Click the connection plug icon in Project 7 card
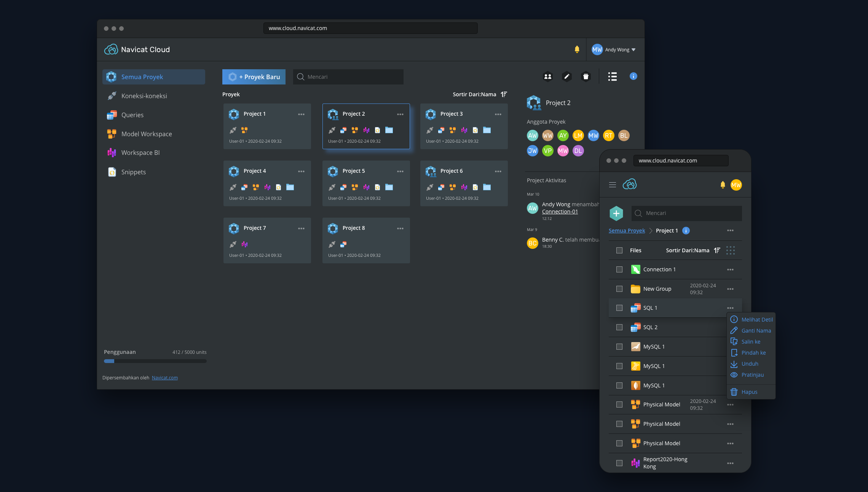Viewport: 868px width, 492px height. click(233, 244)
